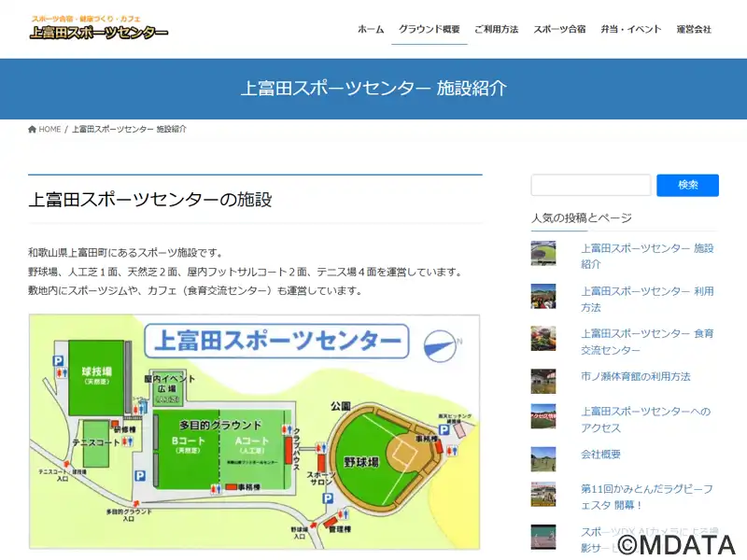Click the Aコート area on map
This screenshot has height=560, width=747.
click(254, 449)
